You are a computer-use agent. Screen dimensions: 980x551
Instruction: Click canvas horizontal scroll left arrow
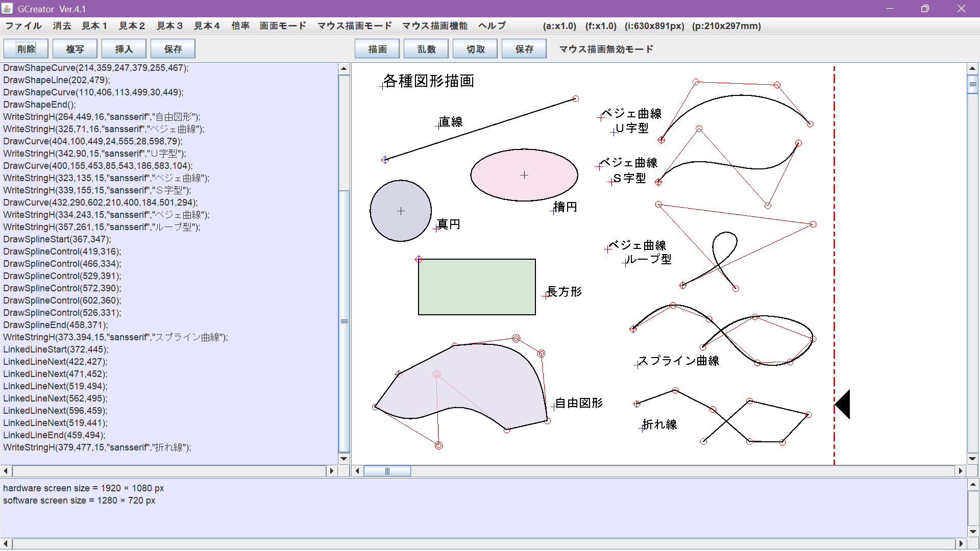coord(357,471)
